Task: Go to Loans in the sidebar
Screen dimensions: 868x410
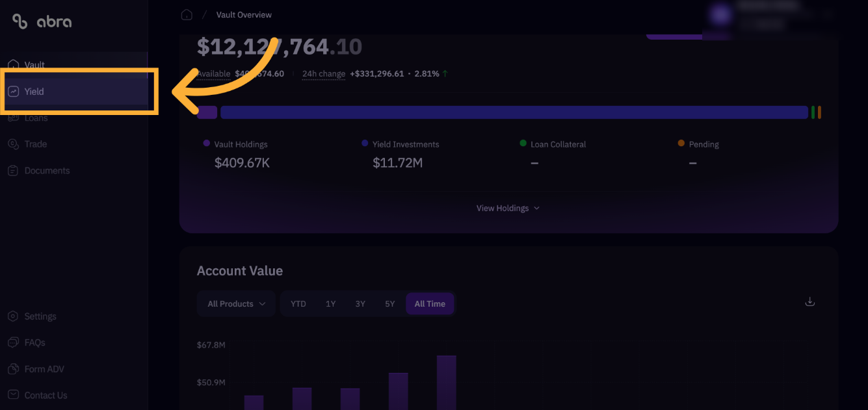Action: coord(73,118)
